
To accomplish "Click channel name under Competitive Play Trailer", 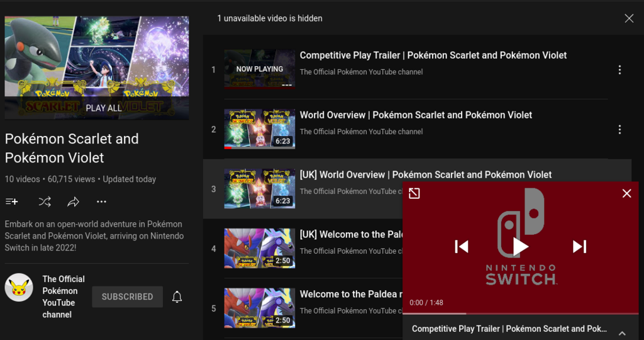I will pos(361,72).
